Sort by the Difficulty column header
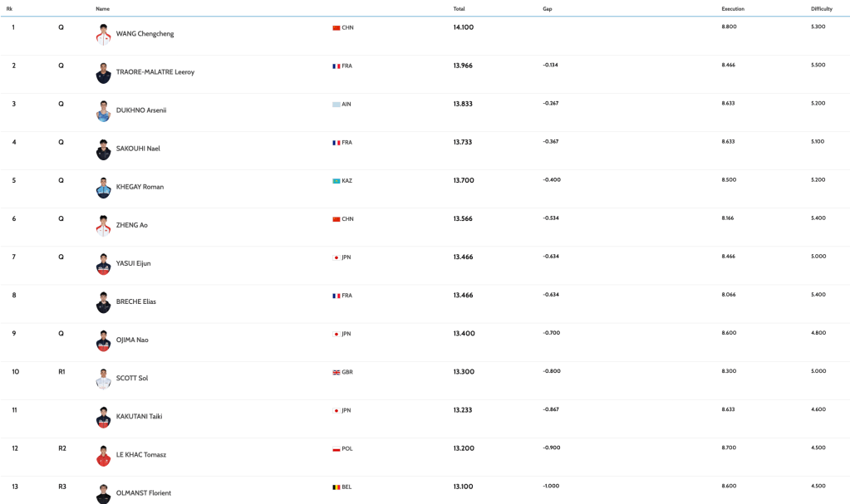This screenshot has width=850, height=504. 821,8
